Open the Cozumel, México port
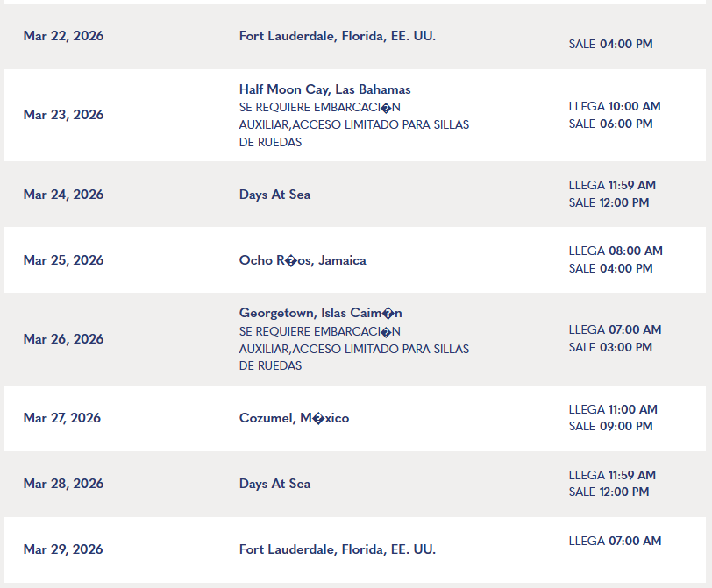 (x=294, y=418)
